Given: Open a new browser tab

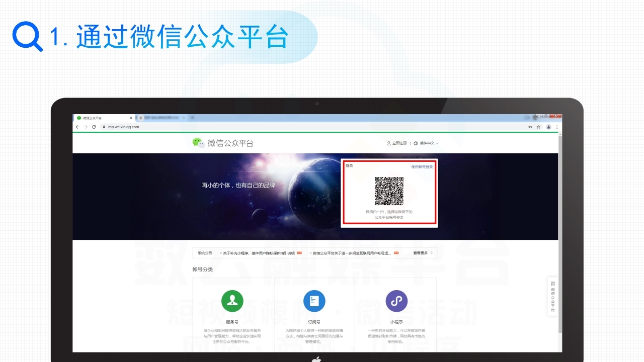Looking at the screenshot, I should 141,118.
